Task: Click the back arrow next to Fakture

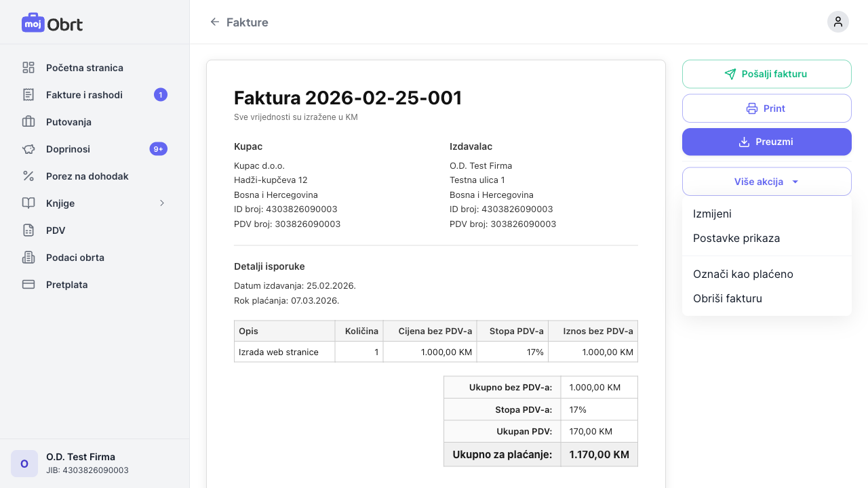Action: click(x=215, y=22)
